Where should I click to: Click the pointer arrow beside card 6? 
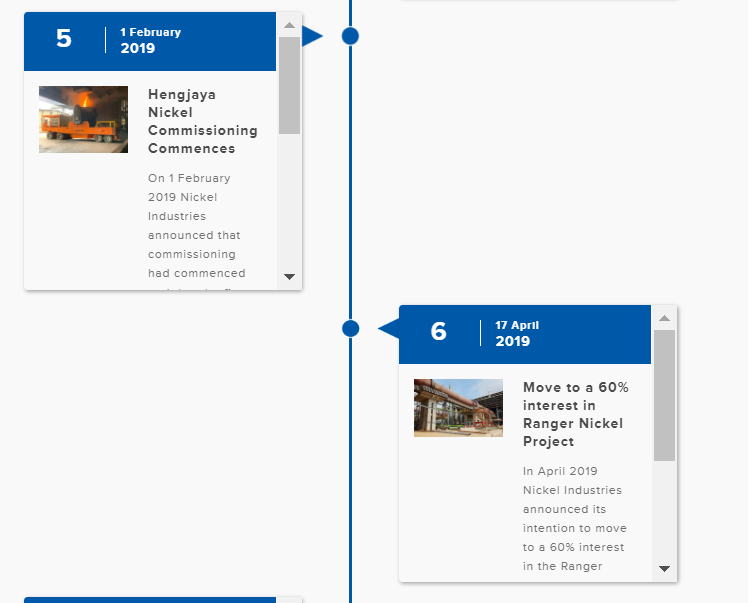(388, 329)
